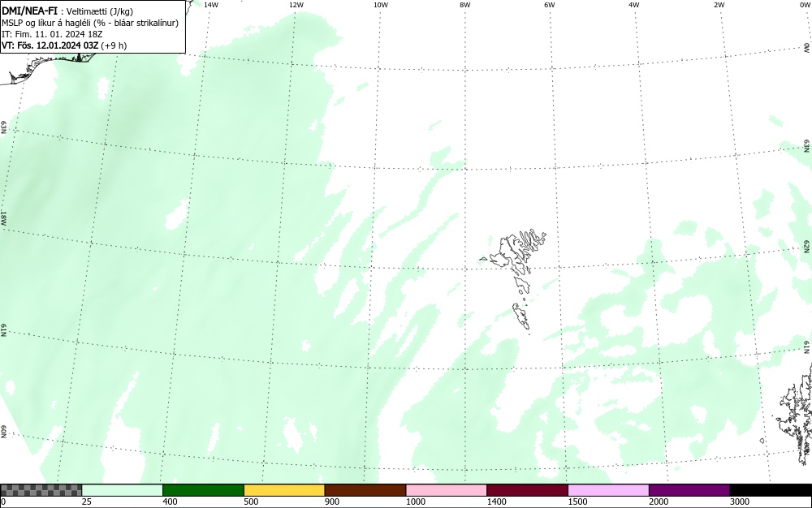The height and width of the screenshot is (508, 812).
Task: Click the brown 900–1000 legend swatch
Action: [365, 490]
